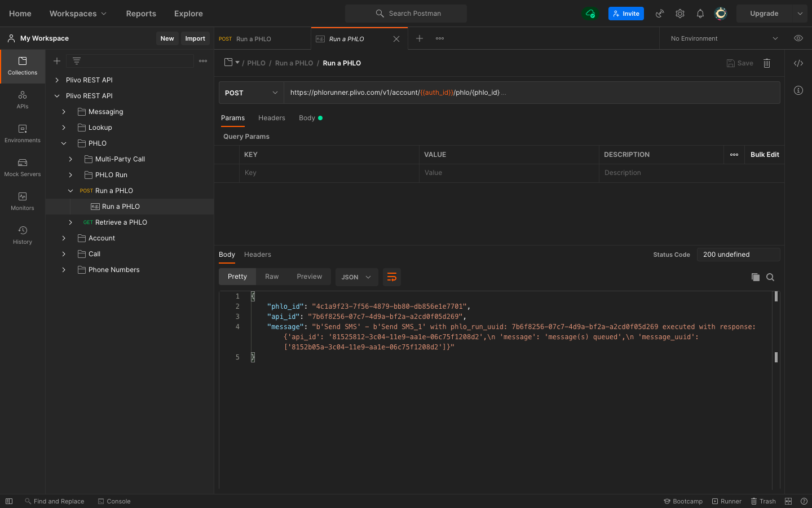This screenshot has width=812, height=508.
Task: Go to Reports in top navigation
Action: coord(141,14)
